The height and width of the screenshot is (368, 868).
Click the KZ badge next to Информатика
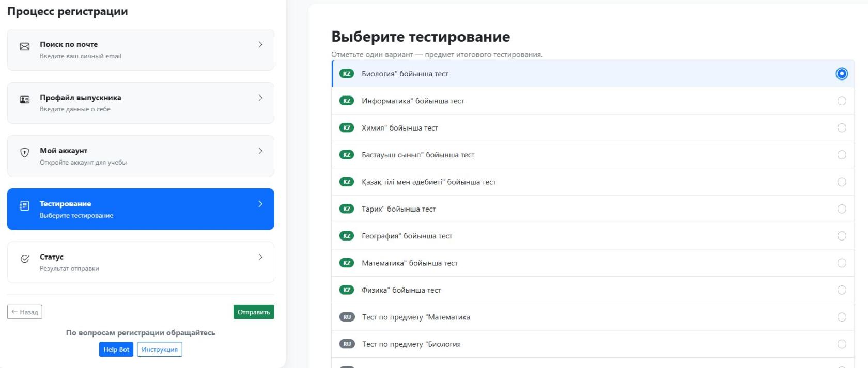pos(347,101)
